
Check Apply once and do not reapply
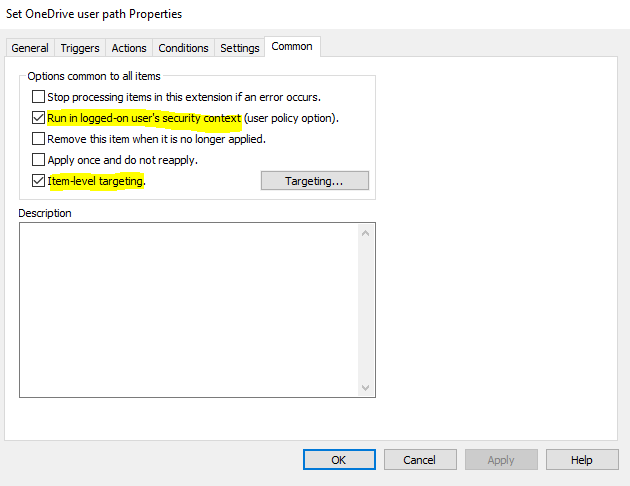pos(39,160)
